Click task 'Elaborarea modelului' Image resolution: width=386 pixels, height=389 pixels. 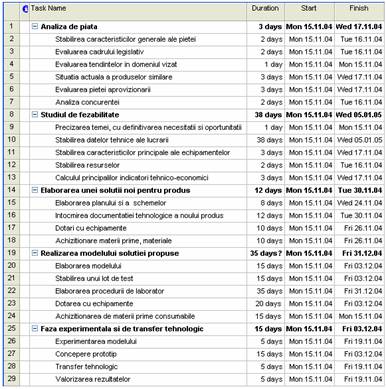click(88, 266)
